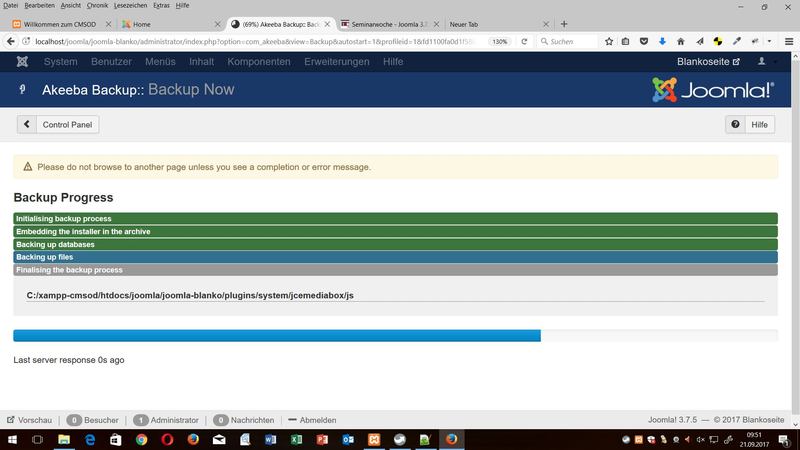The height and width of the screenshot is (450, 800).
Task: Click the question mark Hilfe icon
Action: 735,124
